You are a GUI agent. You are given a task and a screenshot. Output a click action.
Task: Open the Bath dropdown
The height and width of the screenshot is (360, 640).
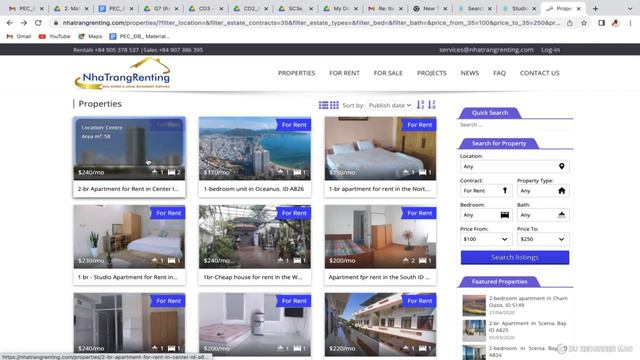click(x=543, y=215)
